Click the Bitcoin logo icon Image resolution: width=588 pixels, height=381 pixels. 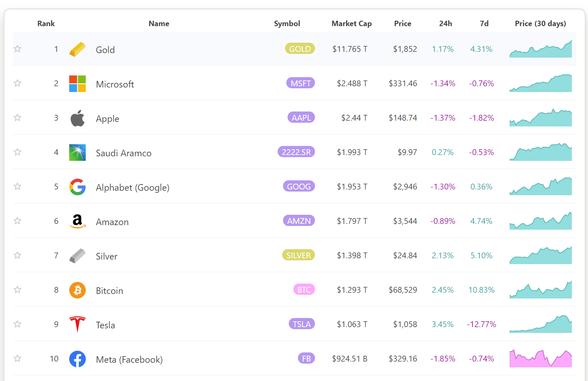(77, 290)
